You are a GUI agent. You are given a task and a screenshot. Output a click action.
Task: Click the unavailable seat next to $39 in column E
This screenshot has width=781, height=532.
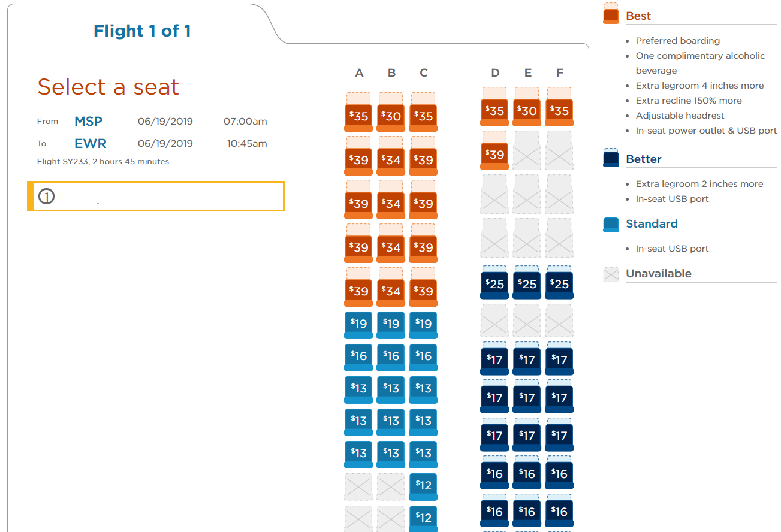[527, 150]
